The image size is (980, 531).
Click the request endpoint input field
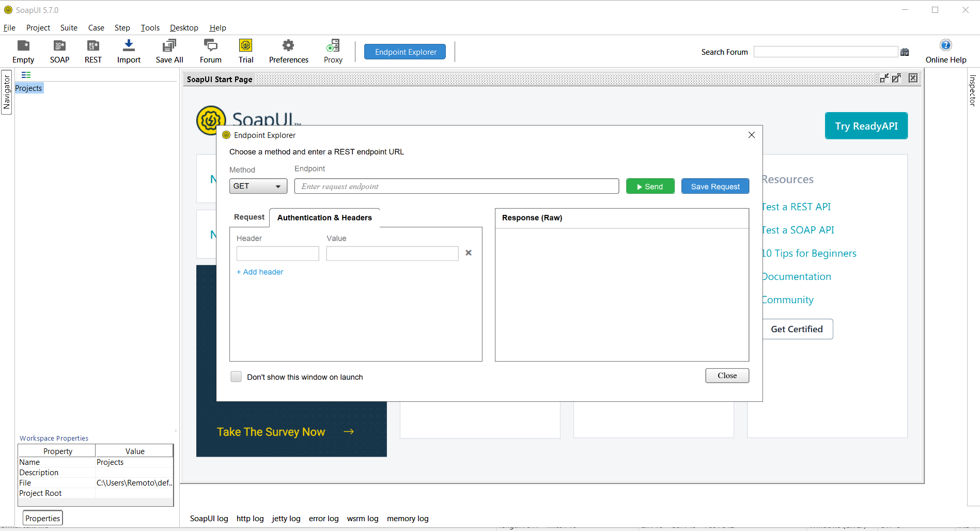pos(456,186)
